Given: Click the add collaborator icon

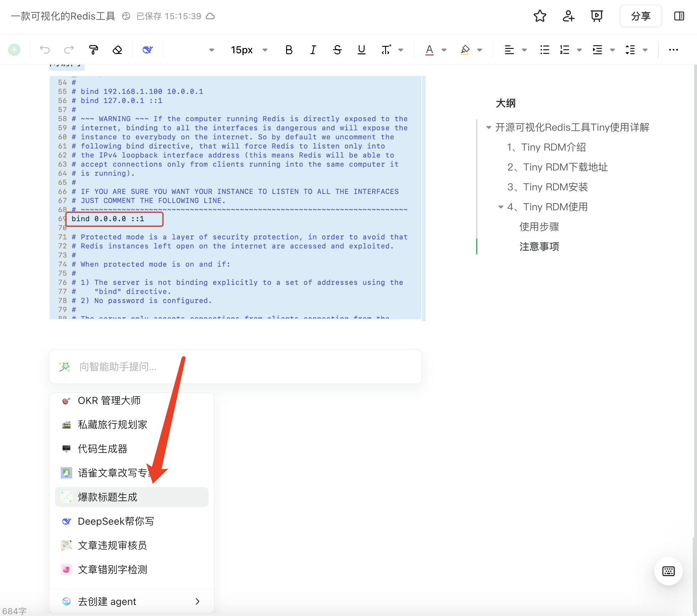Looking at the screenshot, I should click(568, 16).
